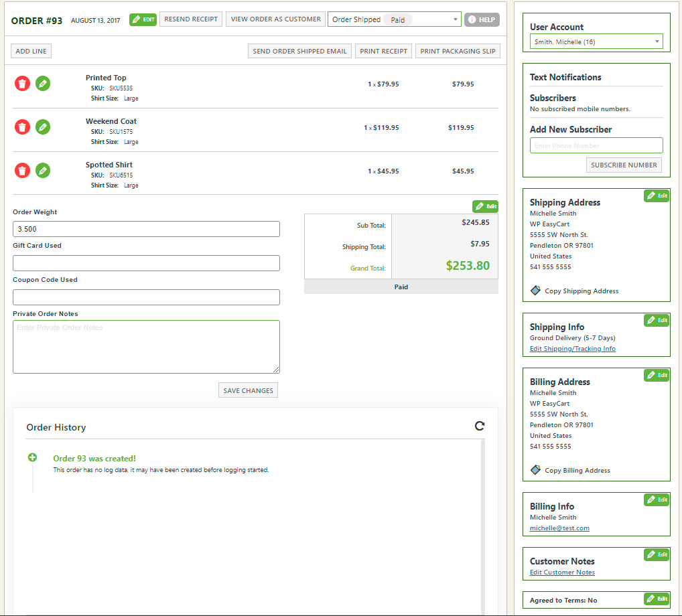Click the michelle@test.com email link
682x616 pixels.
[559, 528]
